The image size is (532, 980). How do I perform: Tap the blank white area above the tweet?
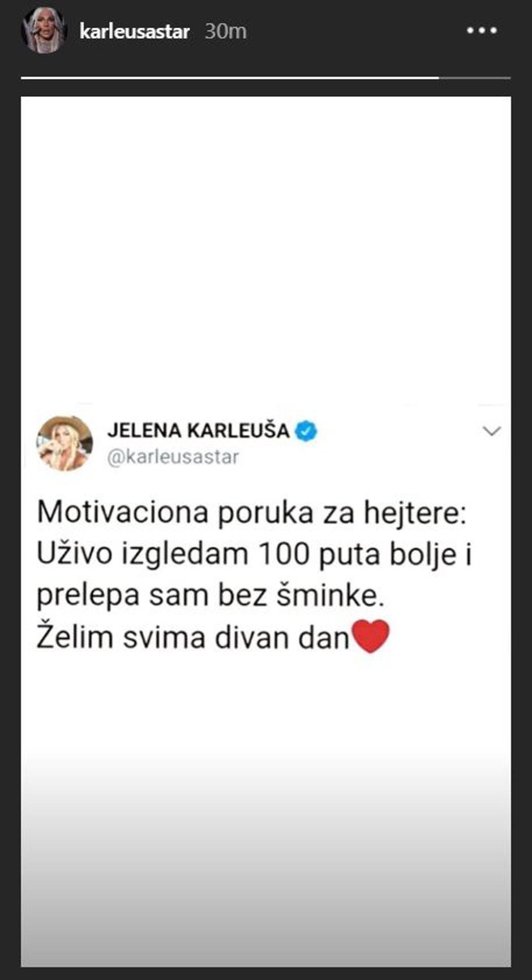pos(266,249)
